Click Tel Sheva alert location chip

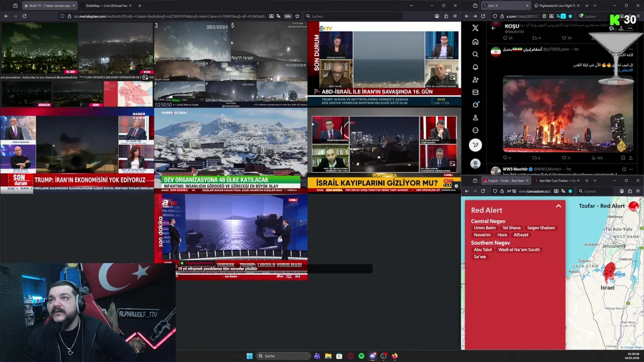coord(511,228)
